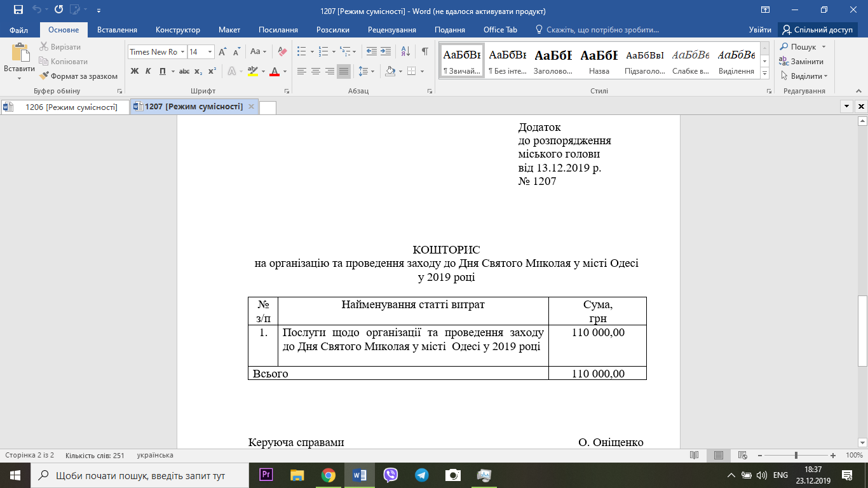This screenshot has width=868, height=488.
Task: Click the vertical scrollbar thumb of the document
Action: (x=862, y=331)
